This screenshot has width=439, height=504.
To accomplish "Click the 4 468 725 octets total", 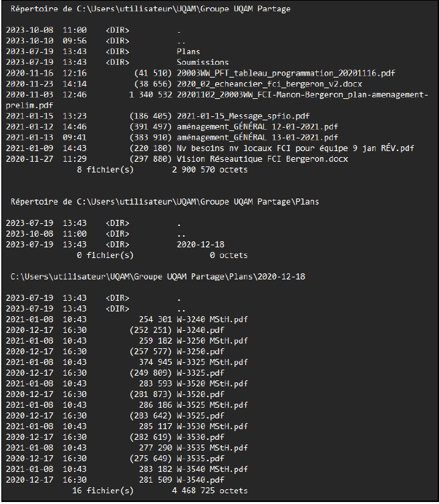I will (x=210, y=491).
